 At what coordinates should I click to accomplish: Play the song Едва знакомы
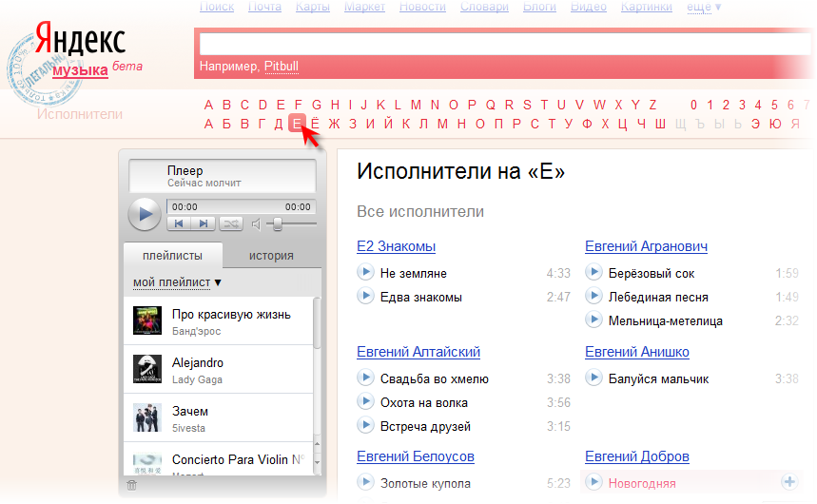coord(365,296)
